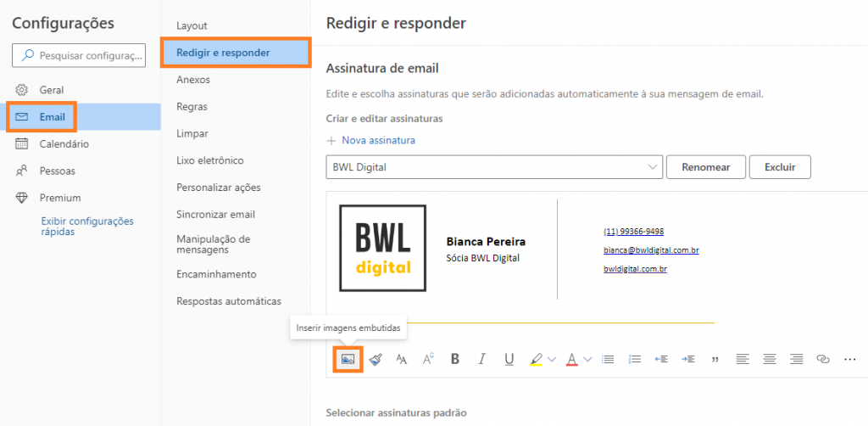The height and width of the screenshot is (426, 868).
Task: Click the Insert inline images icon
Action: [x=348, y=359]
